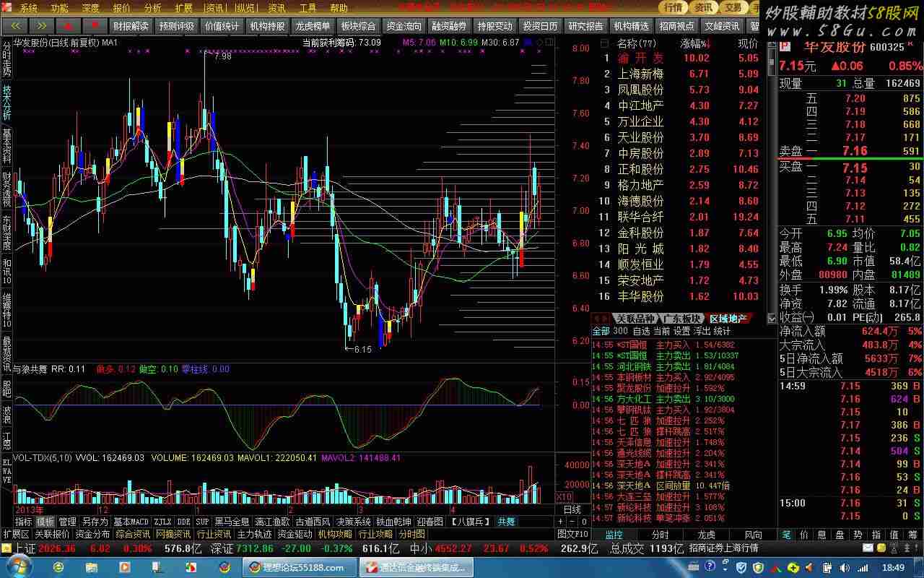
Task: Click the 资金流向 toolbar button
Action: (404, 26)
